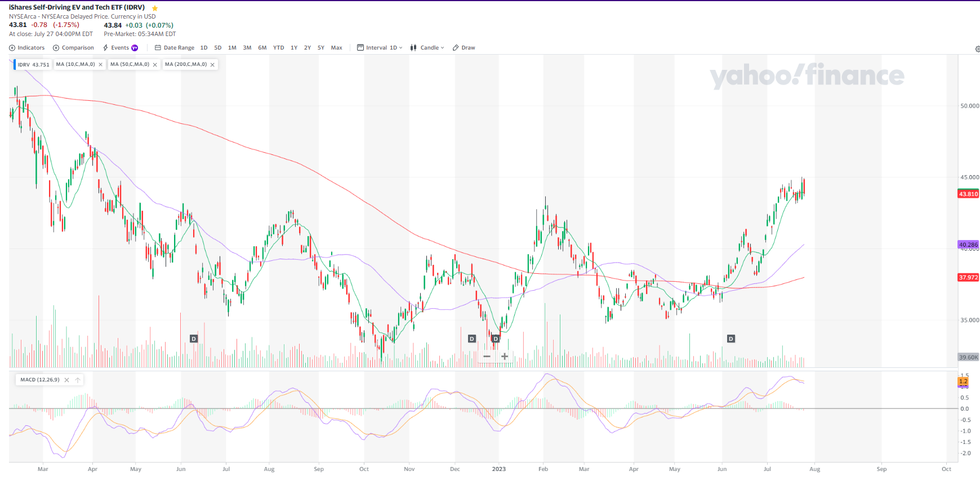Zoom in the chart with plus button
Screen dimensions: 980x480
(x=505, y=357)
